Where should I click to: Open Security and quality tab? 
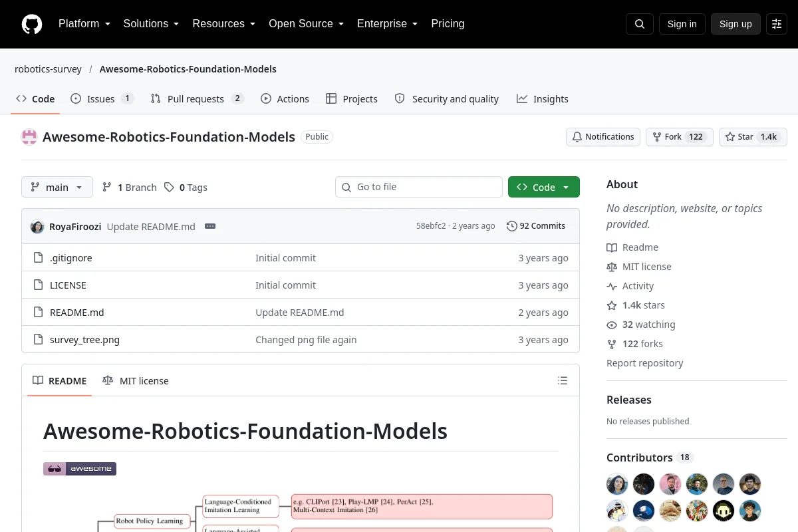[447, 98]
